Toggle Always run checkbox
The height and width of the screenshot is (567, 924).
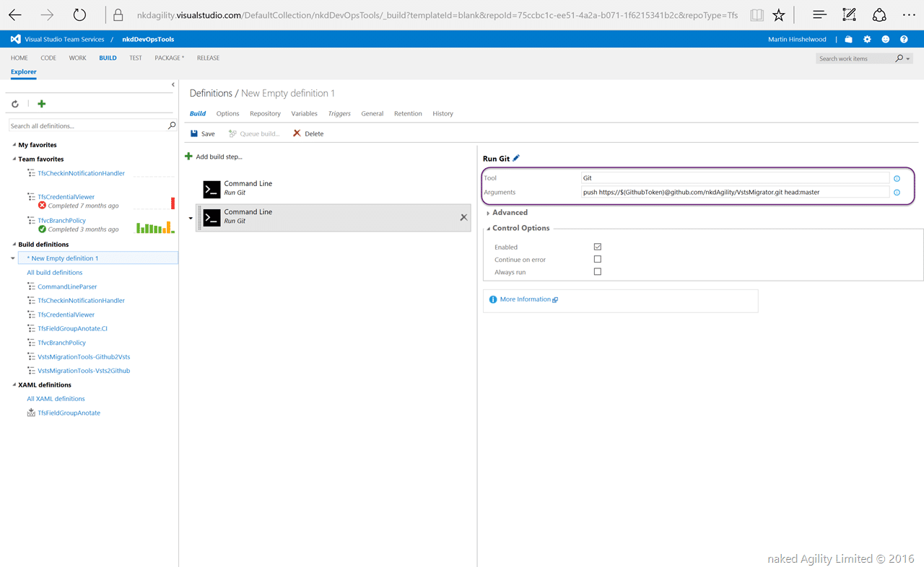coord(597,272)
